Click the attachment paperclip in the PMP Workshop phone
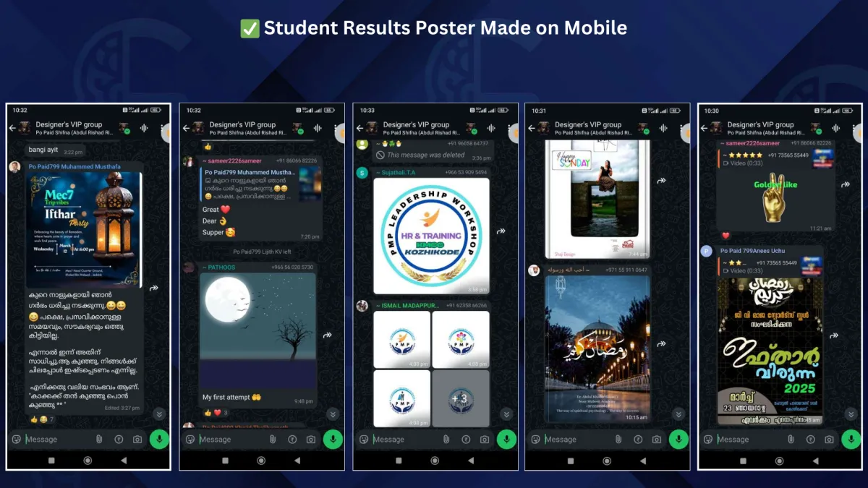 [446, 439]
